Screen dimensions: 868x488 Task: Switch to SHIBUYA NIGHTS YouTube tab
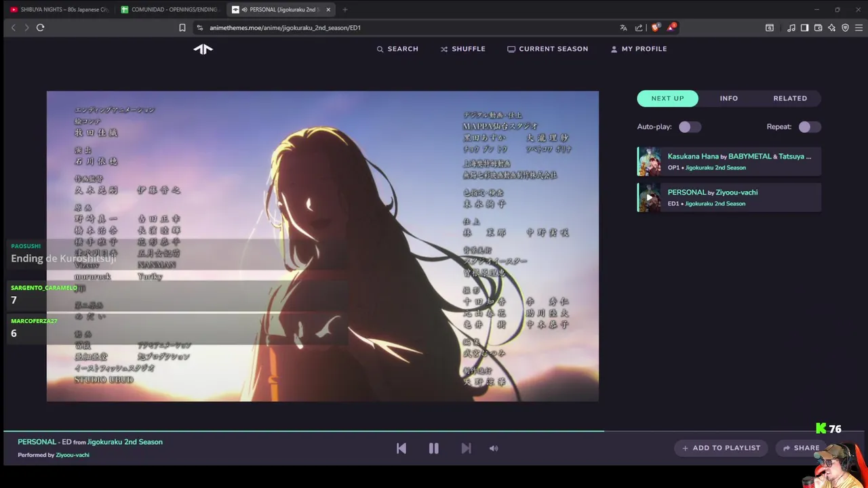pyautogui.click(x=59, y=9)
